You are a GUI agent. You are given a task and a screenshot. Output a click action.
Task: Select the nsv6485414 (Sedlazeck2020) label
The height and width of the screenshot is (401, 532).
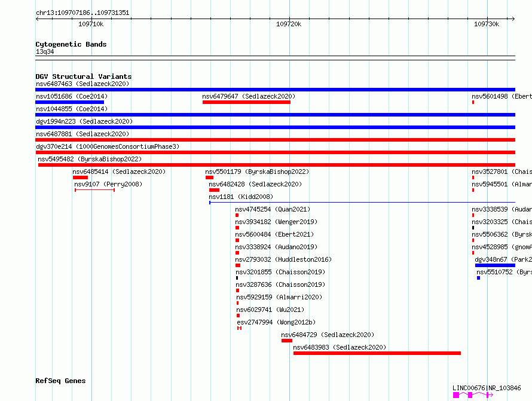[x=119, y=172]
